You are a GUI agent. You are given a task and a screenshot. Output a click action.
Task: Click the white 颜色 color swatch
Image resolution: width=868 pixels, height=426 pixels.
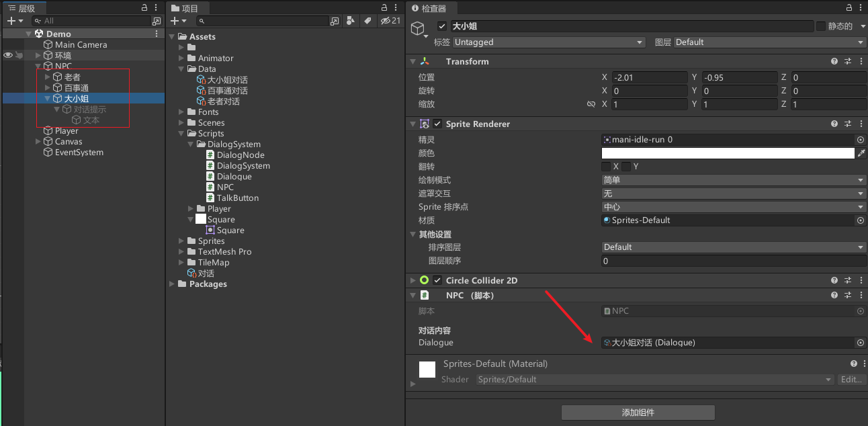[728, 153]
